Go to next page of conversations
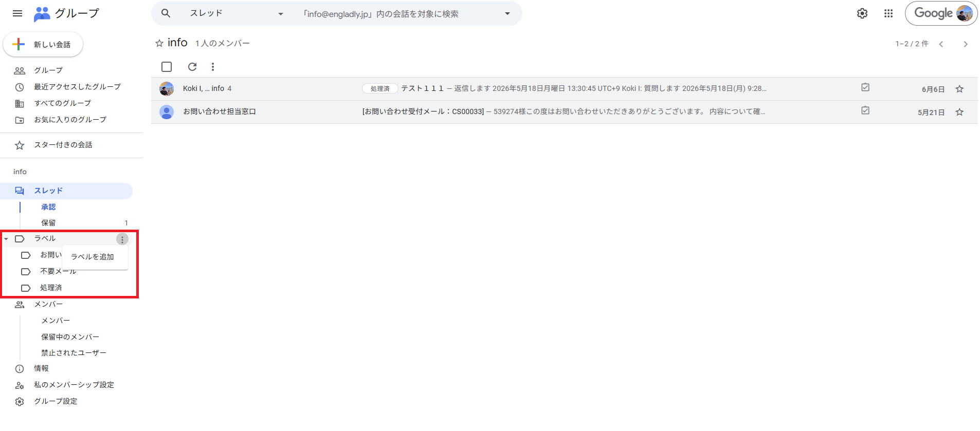Screen dimensions: 980x431 [966, 44]
